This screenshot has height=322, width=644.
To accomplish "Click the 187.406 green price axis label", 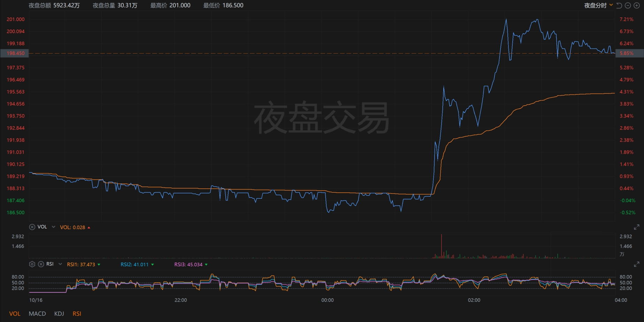I will [16, 200].
